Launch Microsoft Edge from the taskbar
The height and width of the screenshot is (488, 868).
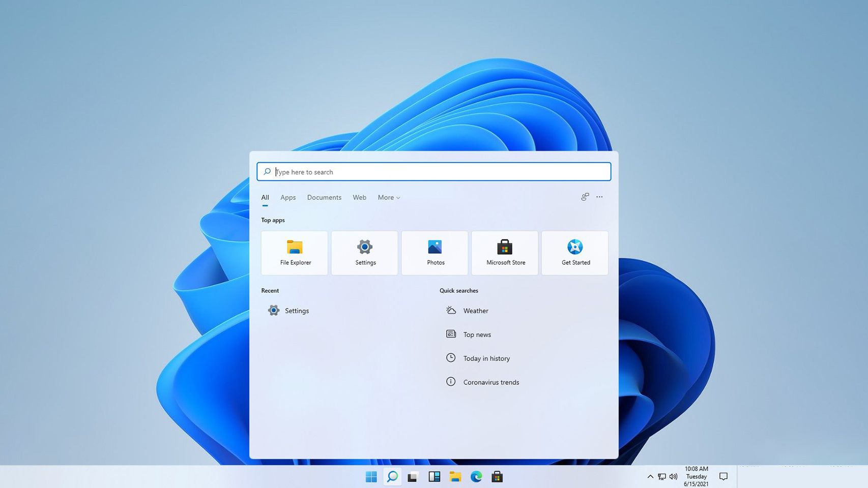[x=476, y=476]
